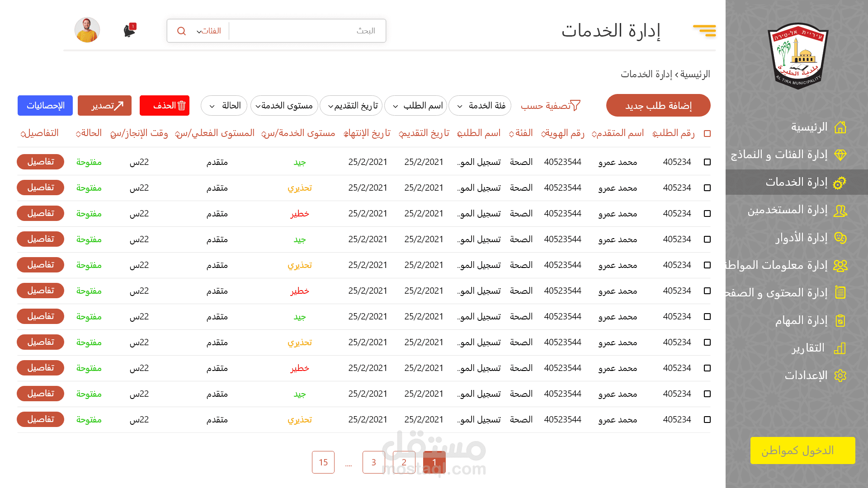Open إدارة المستخدمين in sidebar menu
This screenshot has width=868, height=488.
point(787,210)
